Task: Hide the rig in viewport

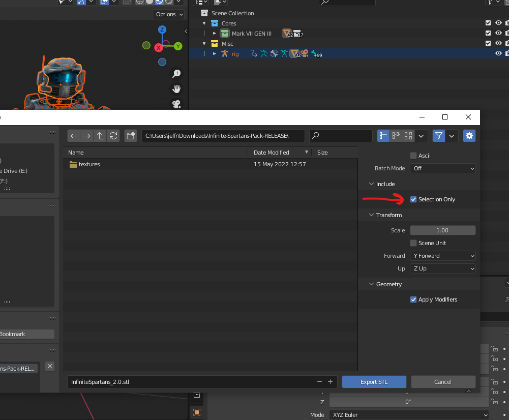Action: [x=498, y=53]
